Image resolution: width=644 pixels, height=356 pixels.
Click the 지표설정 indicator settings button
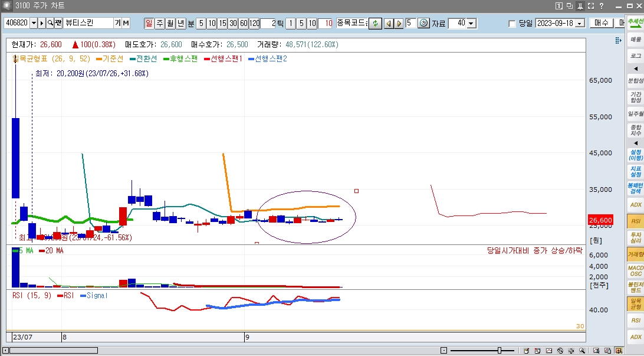(x=636, y=172)
